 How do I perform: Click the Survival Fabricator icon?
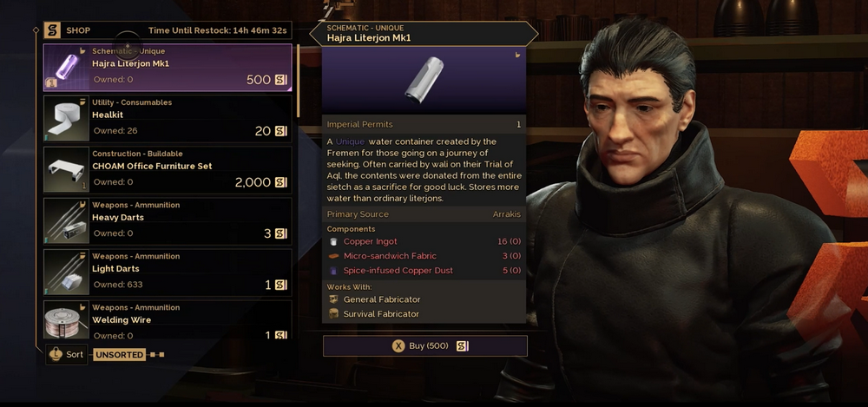coord(333,313)
